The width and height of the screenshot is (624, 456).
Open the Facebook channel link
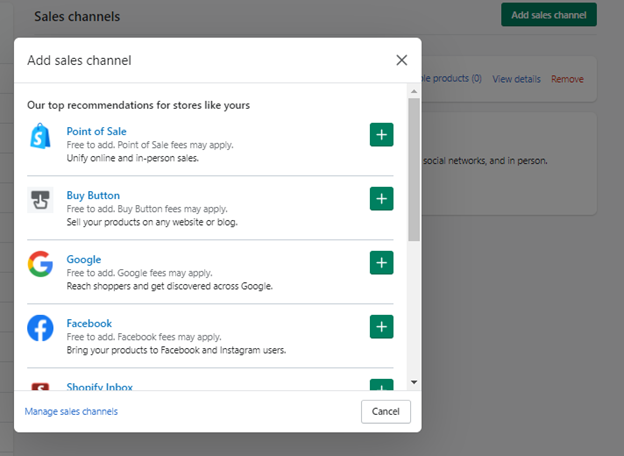(x=89, y=323)
